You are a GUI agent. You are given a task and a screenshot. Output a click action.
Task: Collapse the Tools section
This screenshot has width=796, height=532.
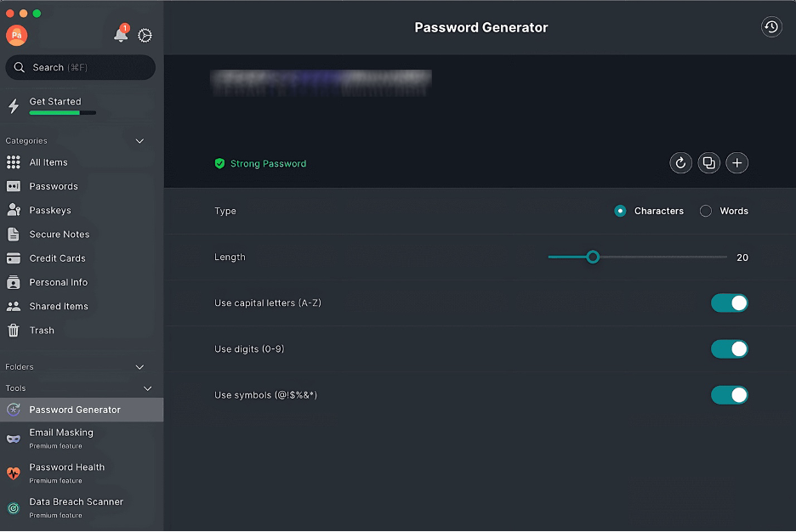coord(147,388)
